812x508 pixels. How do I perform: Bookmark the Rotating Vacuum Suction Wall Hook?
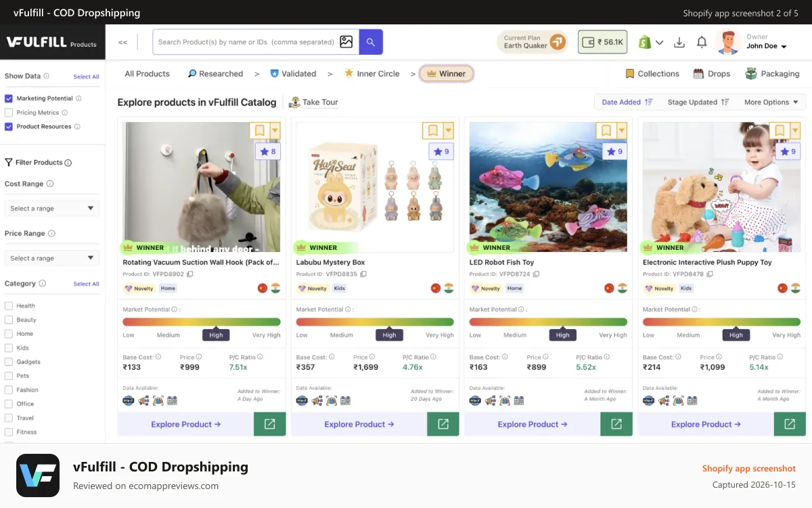(258, 130)
